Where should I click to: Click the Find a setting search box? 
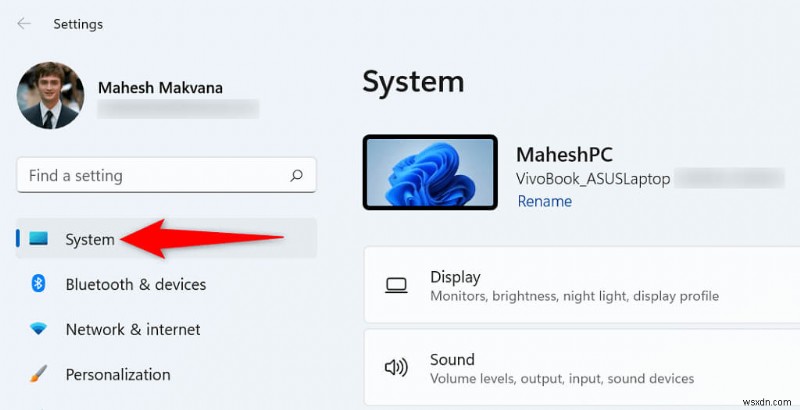tap(166, 175)
